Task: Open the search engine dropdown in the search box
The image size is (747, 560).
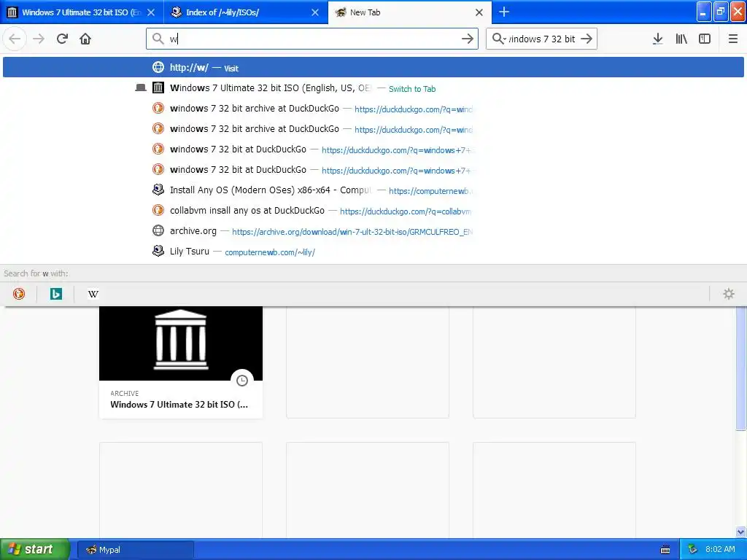Action: click(498, 39)
